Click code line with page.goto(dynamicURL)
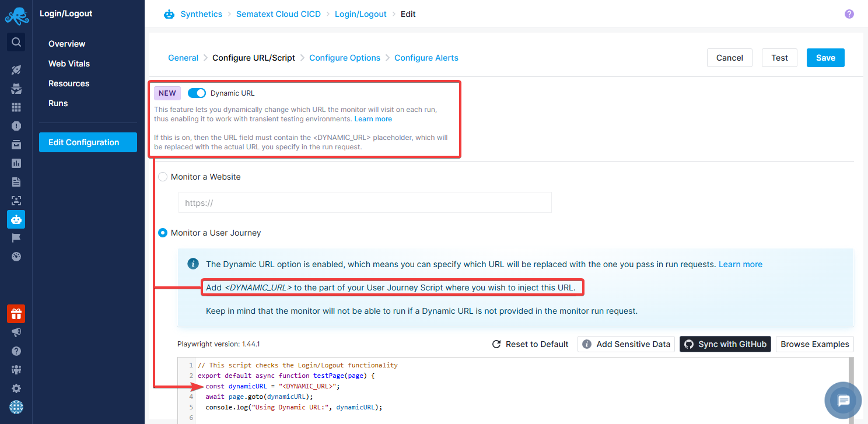 259,397
